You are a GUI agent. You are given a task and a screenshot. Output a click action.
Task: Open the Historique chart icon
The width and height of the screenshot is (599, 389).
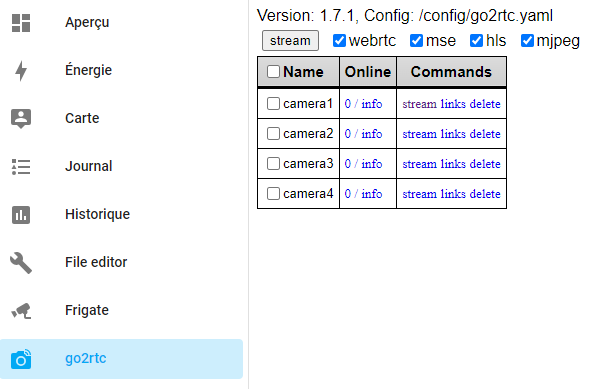pyautogui.click(x=21, y=215)
